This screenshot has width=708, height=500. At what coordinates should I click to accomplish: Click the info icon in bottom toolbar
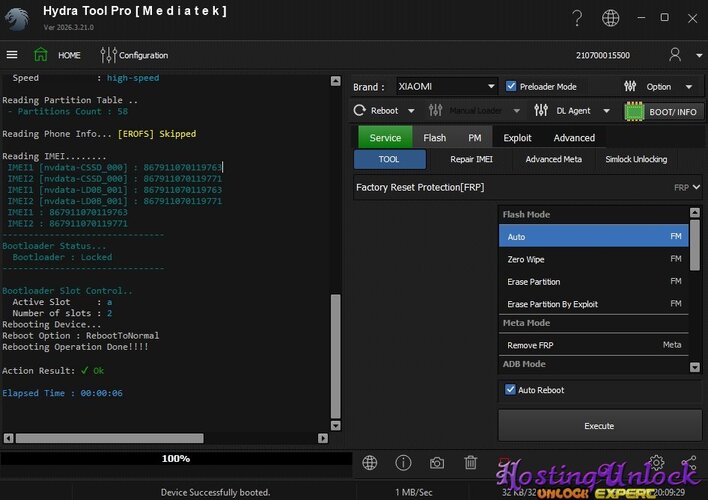(403, 462)
